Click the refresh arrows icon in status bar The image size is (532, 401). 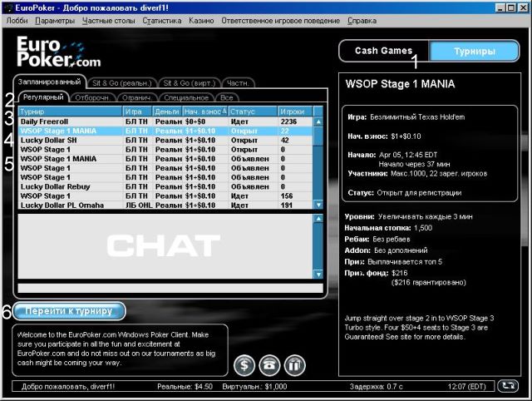pos(508,386)
